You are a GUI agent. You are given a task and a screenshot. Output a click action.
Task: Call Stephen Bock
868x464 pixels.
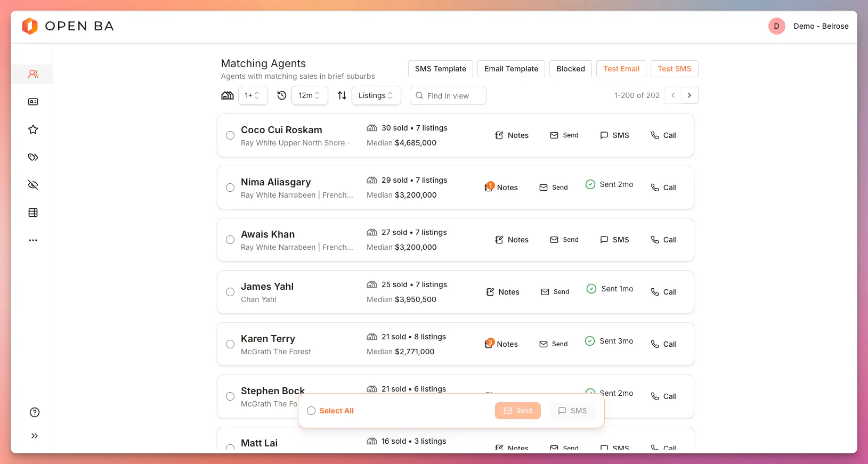click(663, 396)
